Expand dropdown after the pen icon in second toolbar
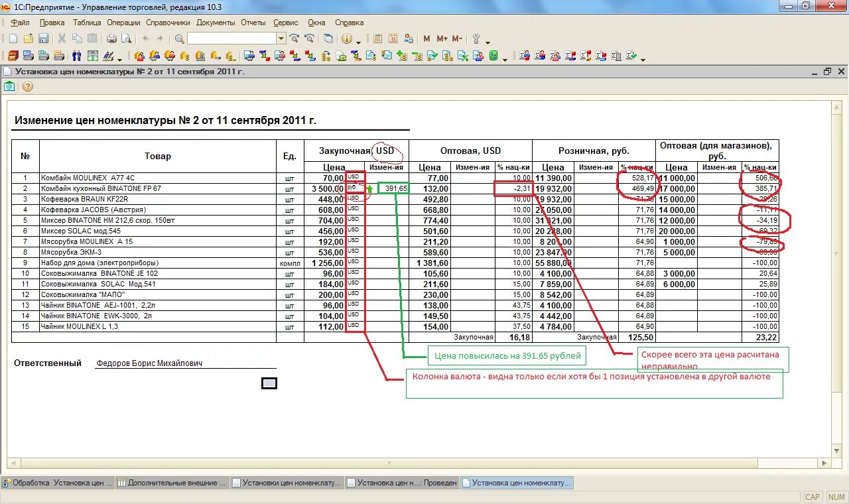Viewport: 849px width, 504px height. click(119, 59)
